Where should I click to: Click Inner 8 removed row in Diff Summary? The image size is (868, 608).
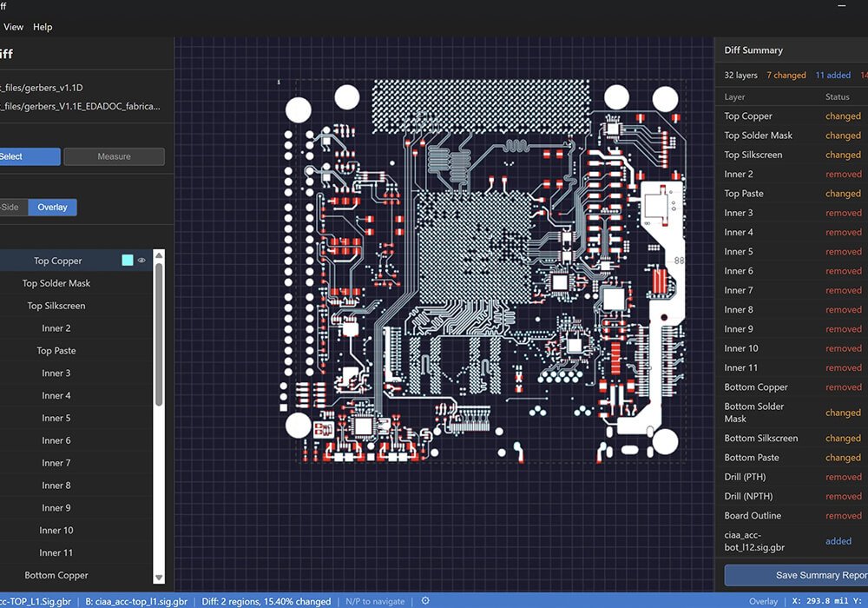pyautogui.click(x=792, y=309)
